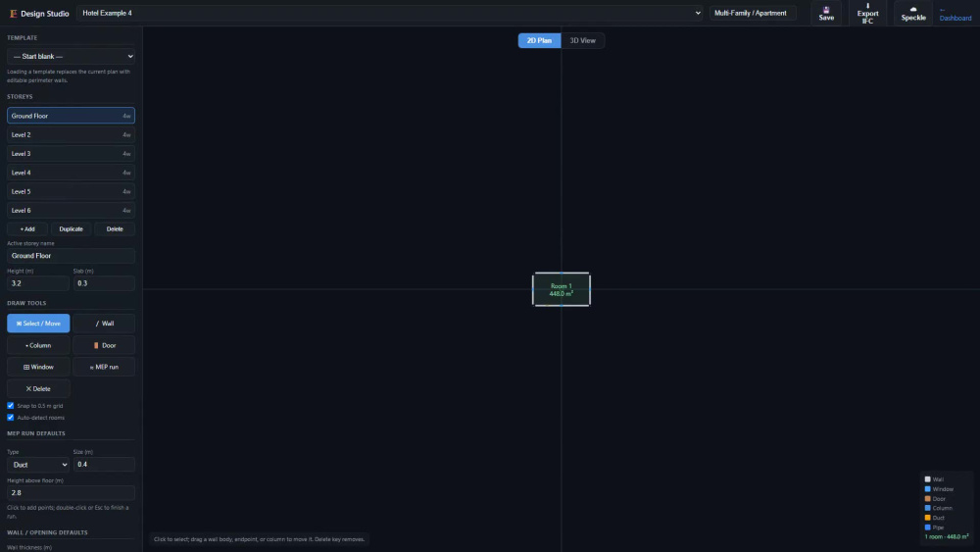This screenshot has width=980, height=552.
Task: Activate the Wall draw tool
Action: tap(104, 324)
